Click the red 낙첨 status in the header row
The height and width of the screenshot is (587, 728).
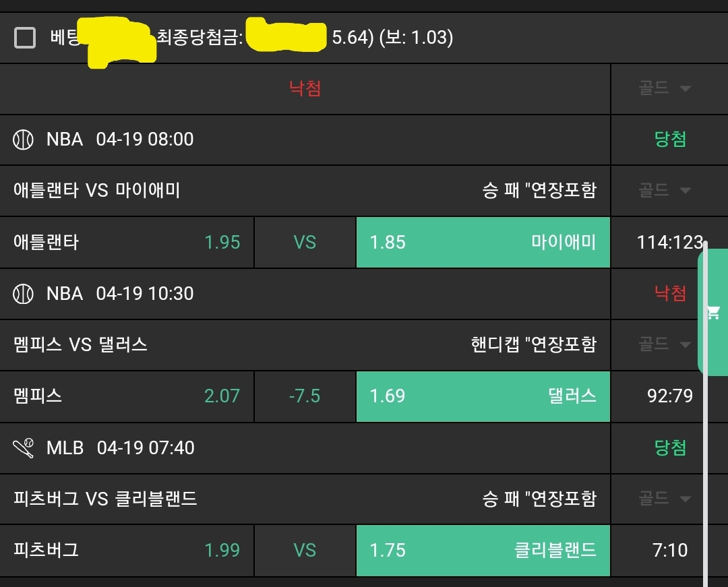click(x=305, y=89)
